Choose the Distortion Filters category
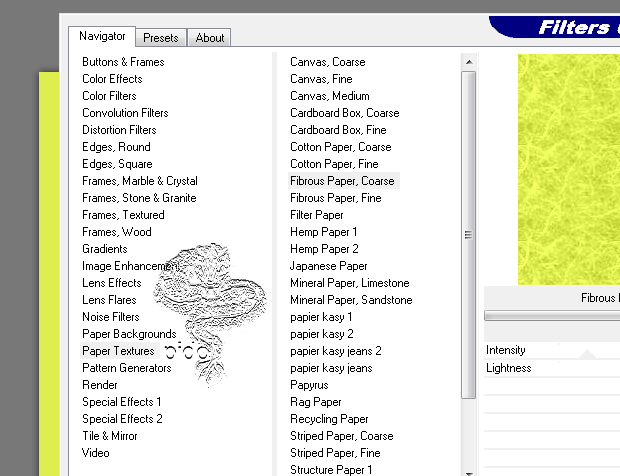 click(119, 130)
